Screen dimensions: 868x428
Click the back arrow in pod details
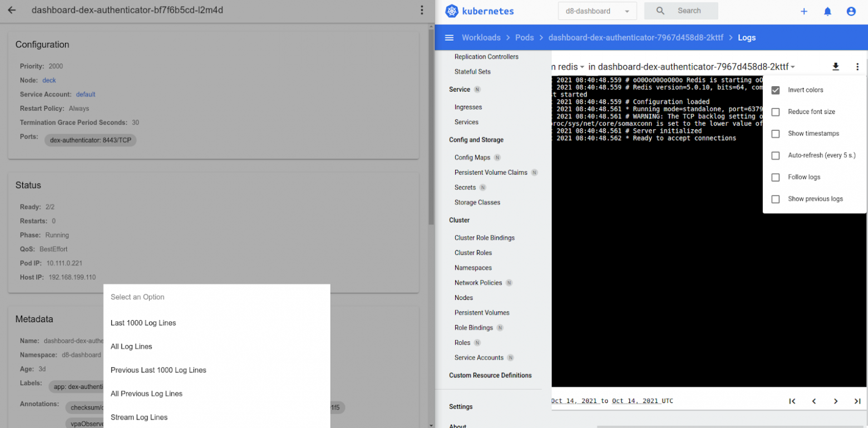(x=12, y=10)
